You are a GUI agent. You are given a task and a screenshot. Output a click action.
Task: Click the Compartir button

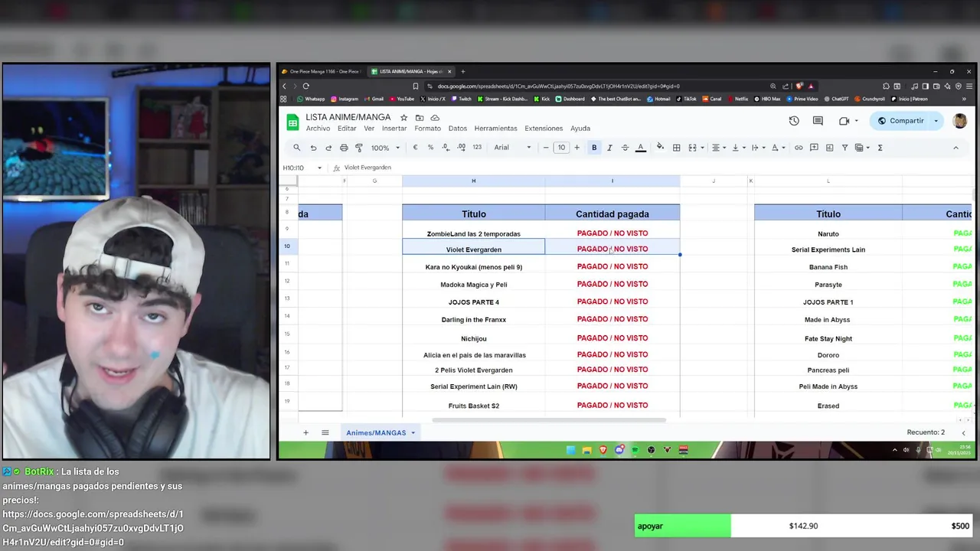click(x=902, y=121)
